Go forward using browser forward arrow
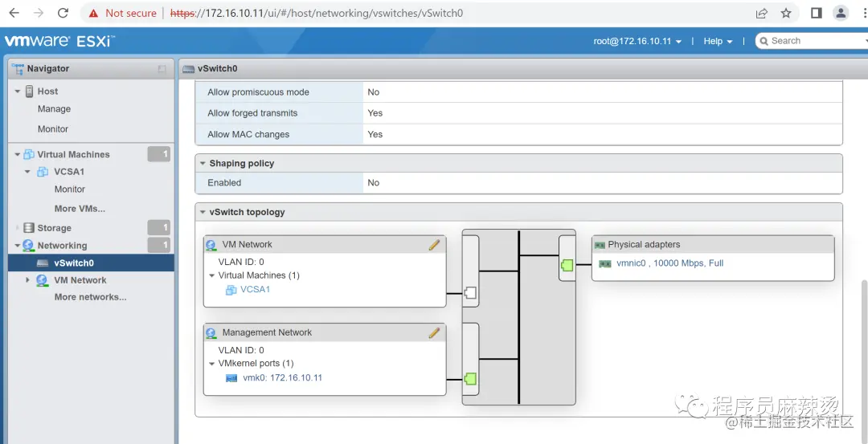The height and width of the screenshot is (444, 868). [39, 13]
